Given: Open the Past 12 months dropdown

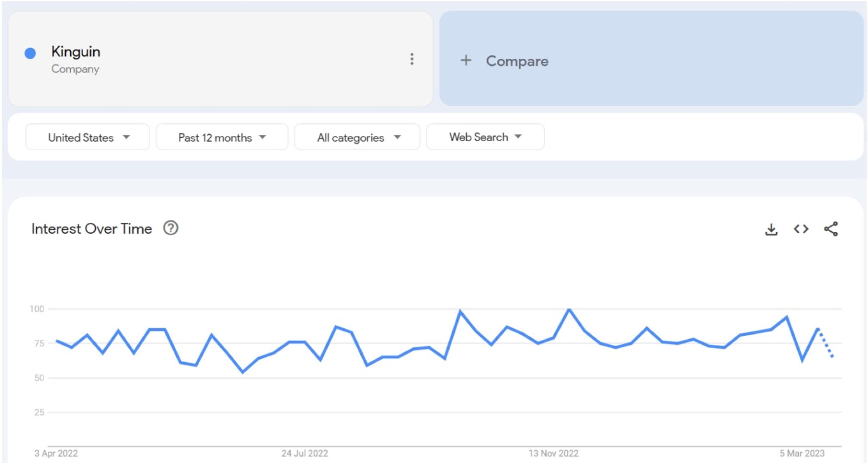Looking at the screenshot, I should pyautogui.click(x=222, y=137).
